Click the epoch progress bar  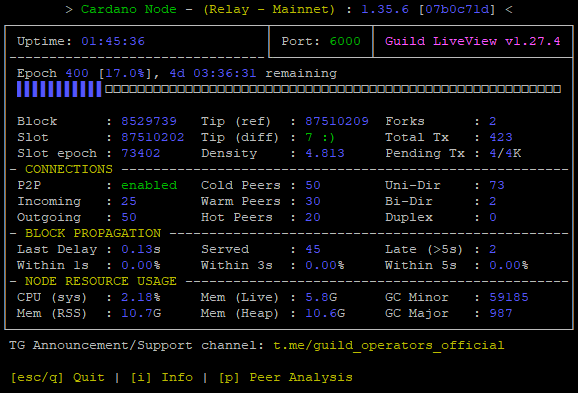(x=289, y=89)
